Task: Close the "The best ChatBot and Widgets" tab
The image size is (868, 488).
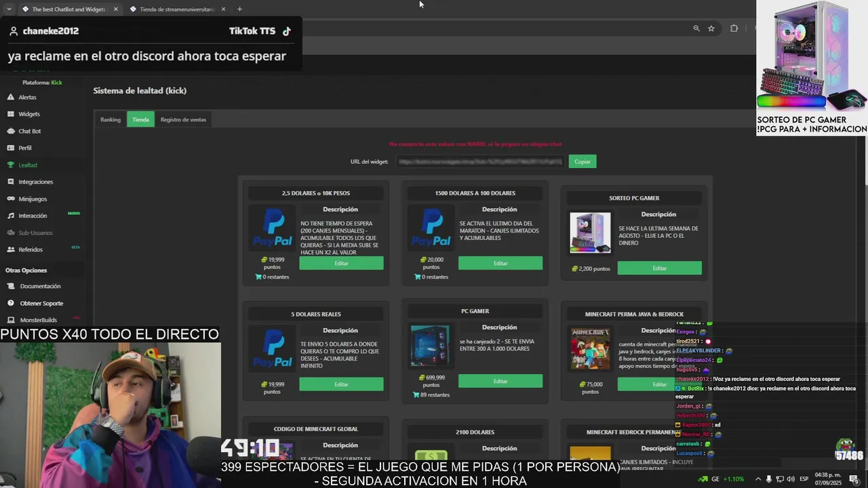Action: (x=115, y=9)
